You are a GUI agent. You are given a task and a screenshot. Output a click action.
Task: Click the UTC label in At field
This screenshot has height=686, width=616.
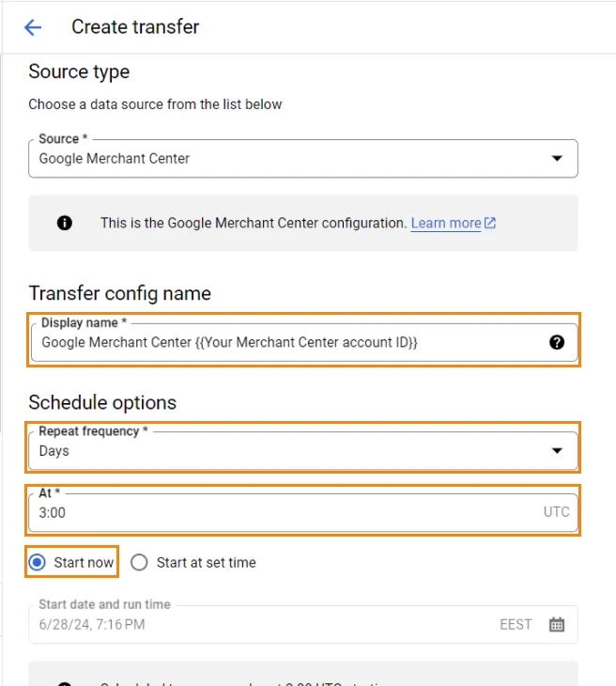point(556,512)
